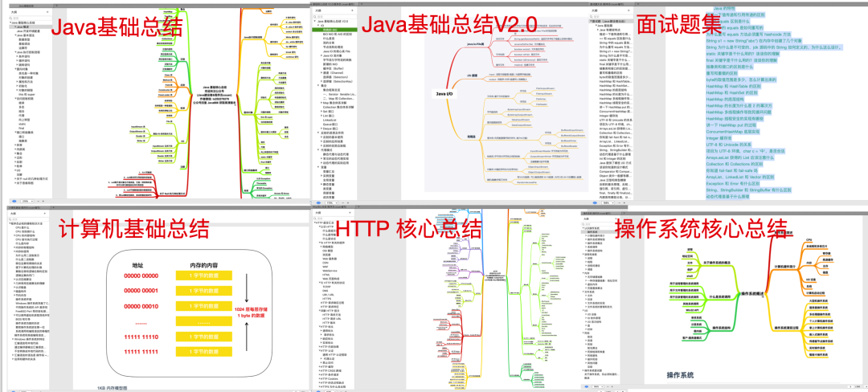
Task: Open the 大纲 dropdown in HTTP 核心总结 window
Action: coord(334,213)
